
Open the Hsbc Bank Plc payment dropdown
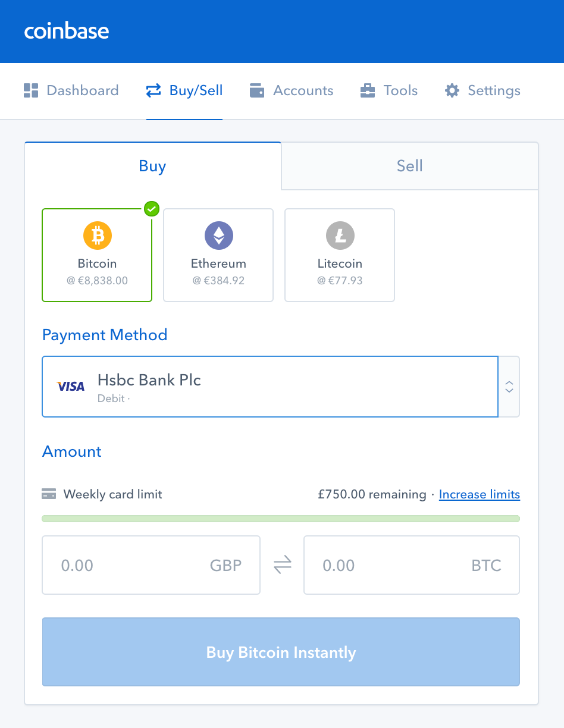coord(270,387)
